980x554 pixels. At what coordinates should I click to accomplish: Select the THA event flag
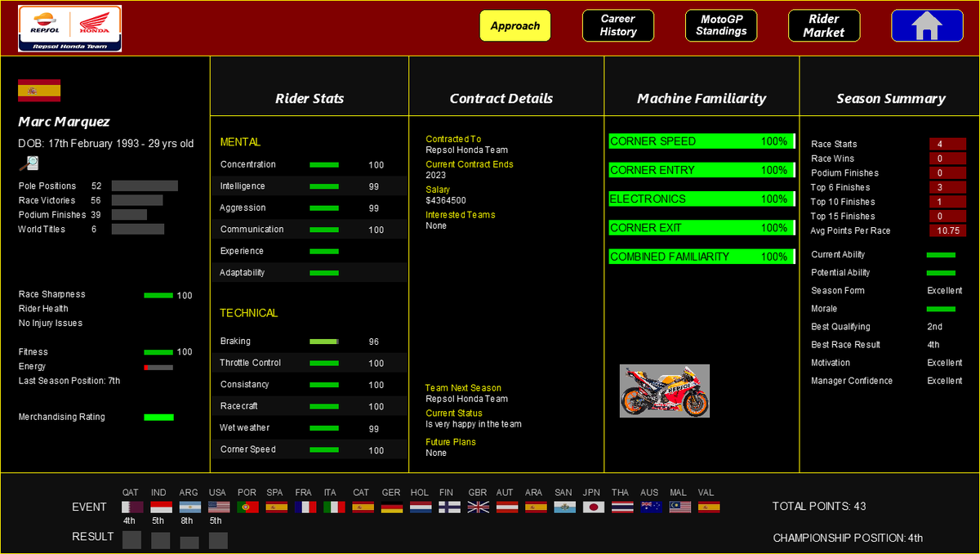coord(622,507)
